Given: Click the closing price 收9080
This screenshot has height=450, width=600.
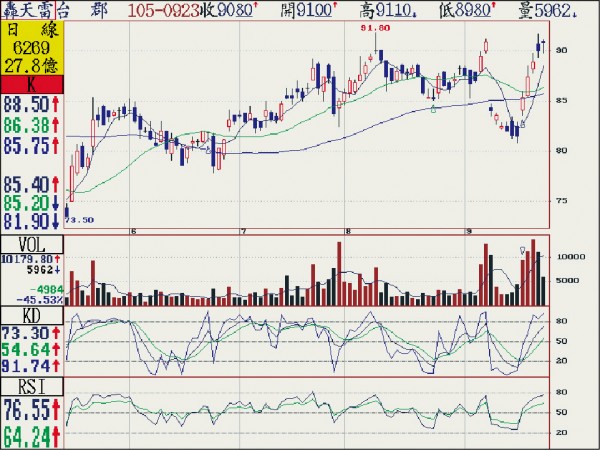Looking at the screenshot, I should (x=228, y=10).
